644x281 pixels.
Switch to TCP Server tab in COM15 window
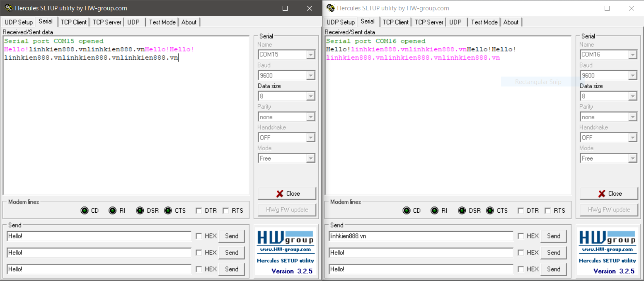coord(107,22)
